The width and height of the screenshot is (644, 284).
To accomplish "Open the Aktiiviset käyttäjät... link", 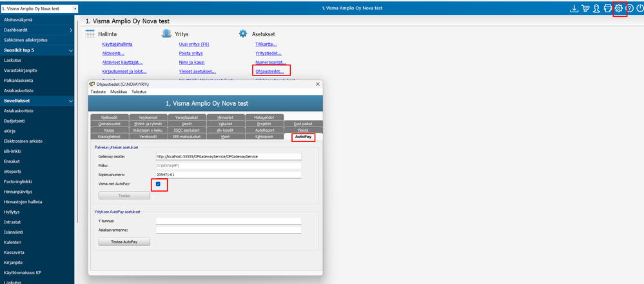I will click(x=122, y=62).
